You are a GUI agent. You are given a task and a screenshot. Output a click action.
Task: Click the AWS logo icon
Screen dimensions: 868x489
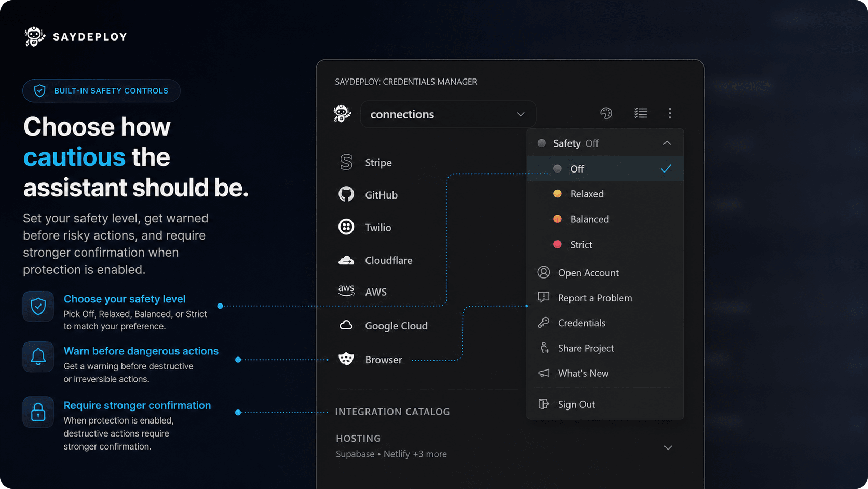pos(346,290)
